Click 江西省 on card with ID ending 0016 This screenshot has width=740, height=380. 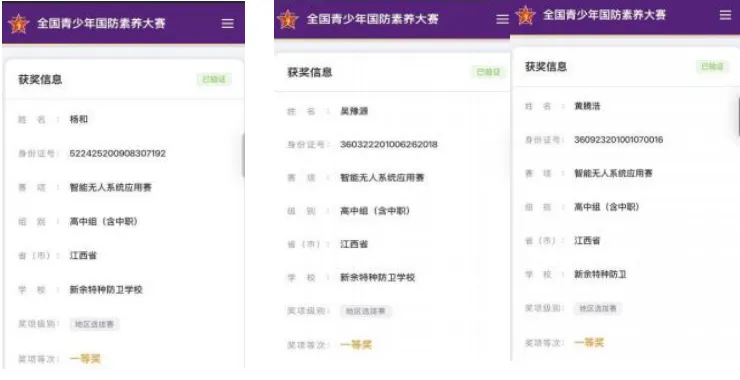click(x=587, y=241)
